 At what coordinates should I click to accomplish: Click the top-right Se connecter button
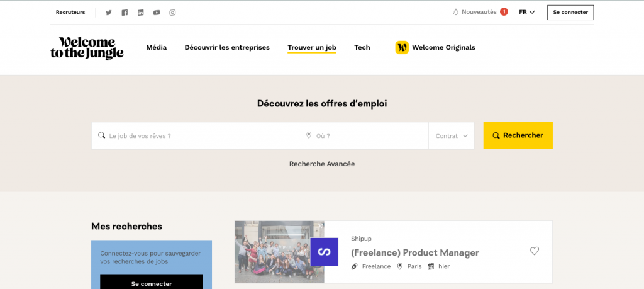(x=570, y=13)
